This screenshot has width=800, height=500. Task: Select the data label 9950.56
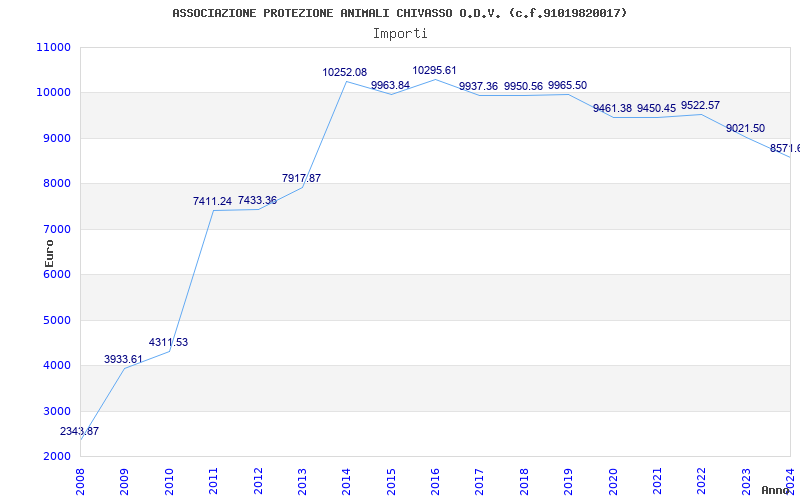pyautogui.click(x=523, y=87)
